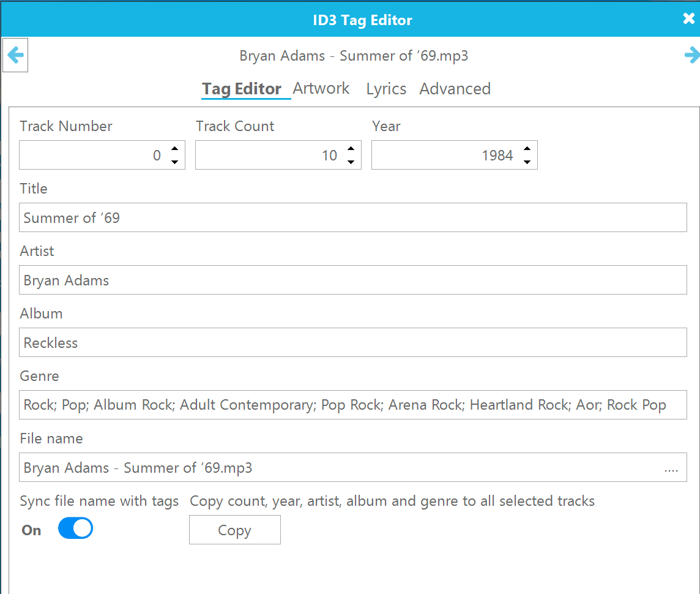Click the Artist field containing Bryan Adams
Viewport: 700px width, 594px height.
pos(352,280)
